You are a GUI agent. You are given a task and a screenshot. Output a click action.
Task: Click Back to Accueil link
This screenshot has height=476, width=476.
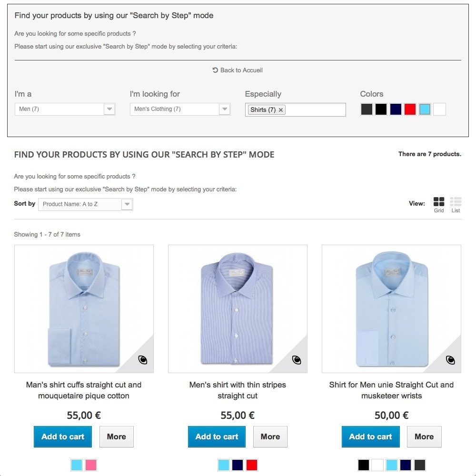(238, 70)
